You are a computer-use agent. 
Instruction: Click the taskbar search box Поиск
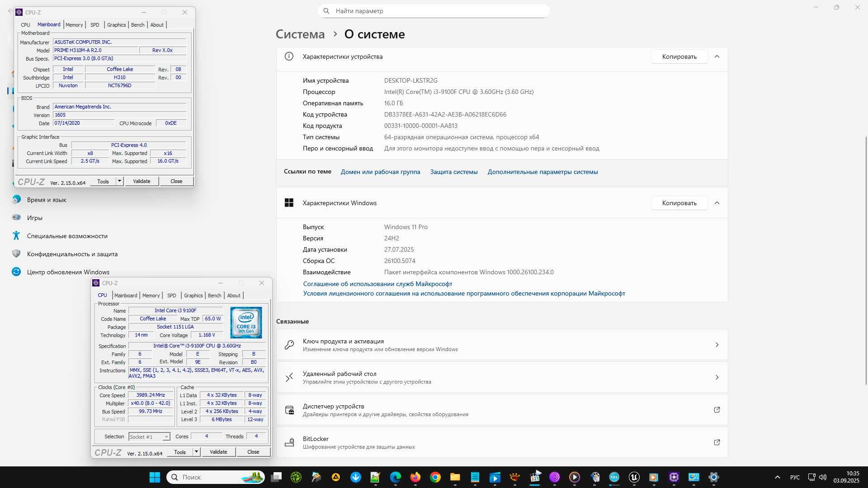pyautogui.click(x=217, y=477)
